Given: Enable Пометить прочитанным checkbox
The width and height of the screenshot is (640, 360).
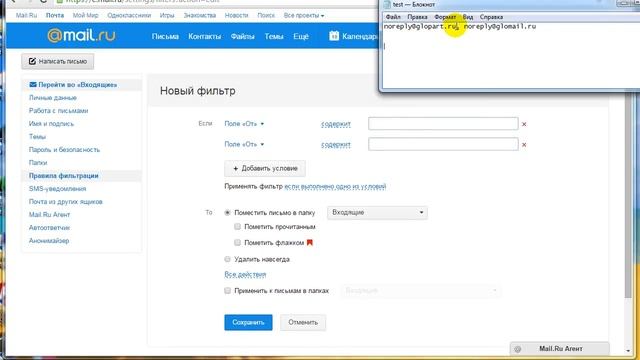Looking at the screenshot, I should click(237, 227).
